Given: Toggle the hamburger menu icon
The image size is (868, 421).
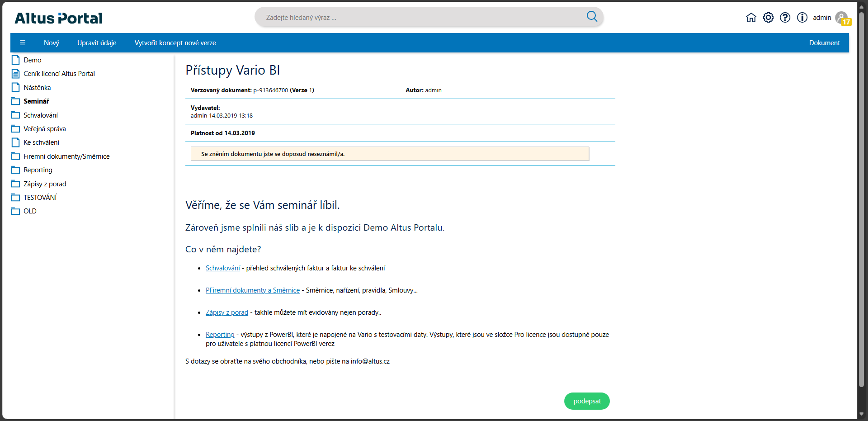Looking at the screenshot, I should tap(23, 43).
